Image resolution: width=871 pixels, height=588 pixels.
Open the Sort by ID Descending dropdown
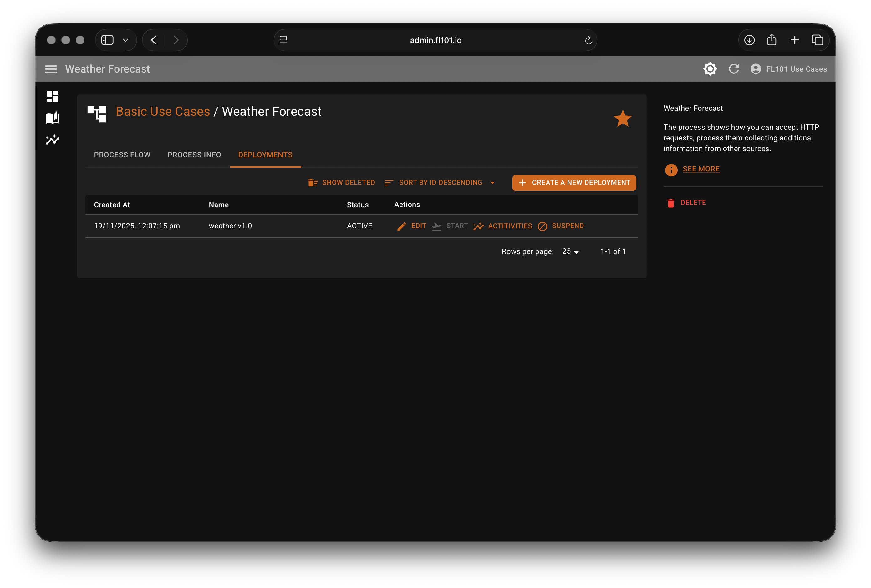pyautogui.click(x=441, y=183)
